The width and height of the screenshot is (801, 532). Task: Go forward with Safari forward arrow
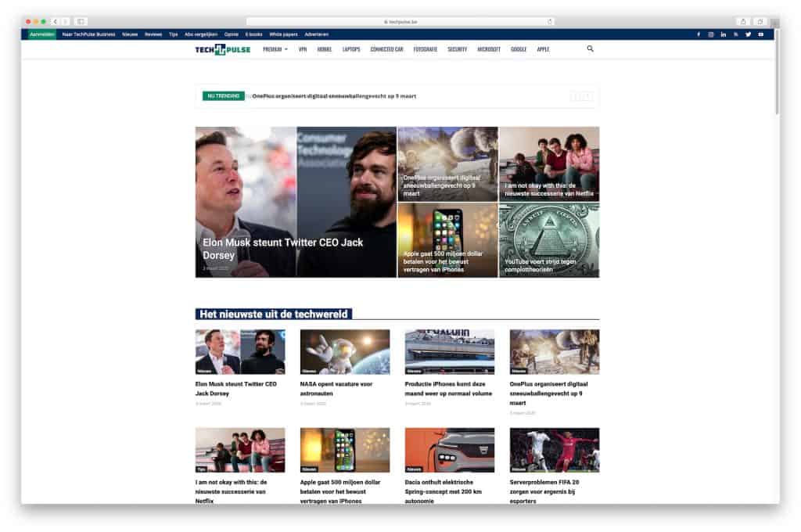click(65, 21)
